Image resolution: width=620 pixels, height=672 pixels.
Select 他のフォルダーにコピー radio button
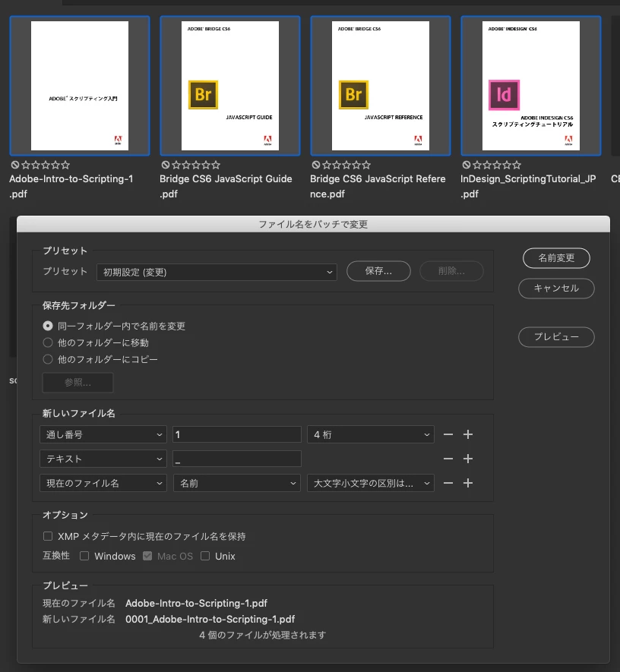point(48,360)
